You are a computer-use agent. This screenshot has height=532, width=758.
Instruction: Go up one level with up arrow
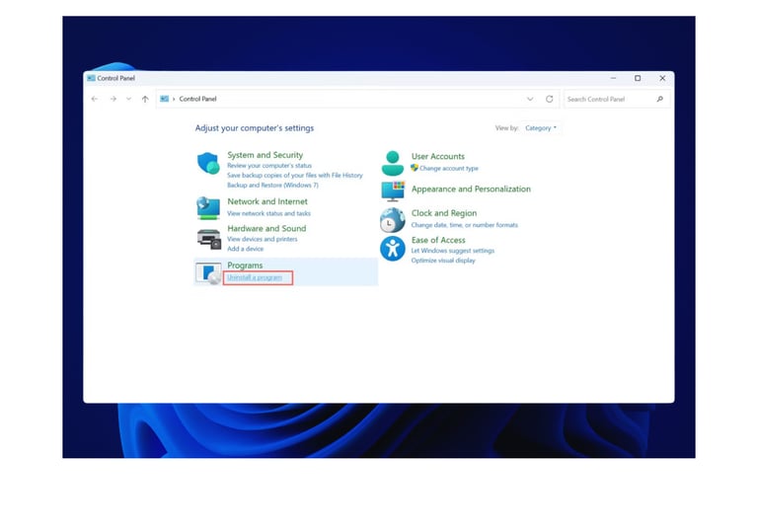coord(145,99)
